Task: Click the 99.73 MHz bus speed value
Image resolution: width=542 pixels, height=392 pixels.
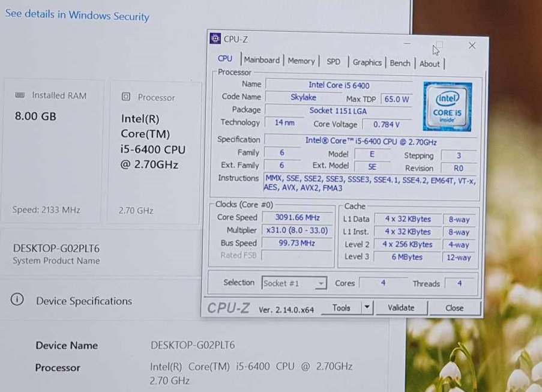Action: 297,243
